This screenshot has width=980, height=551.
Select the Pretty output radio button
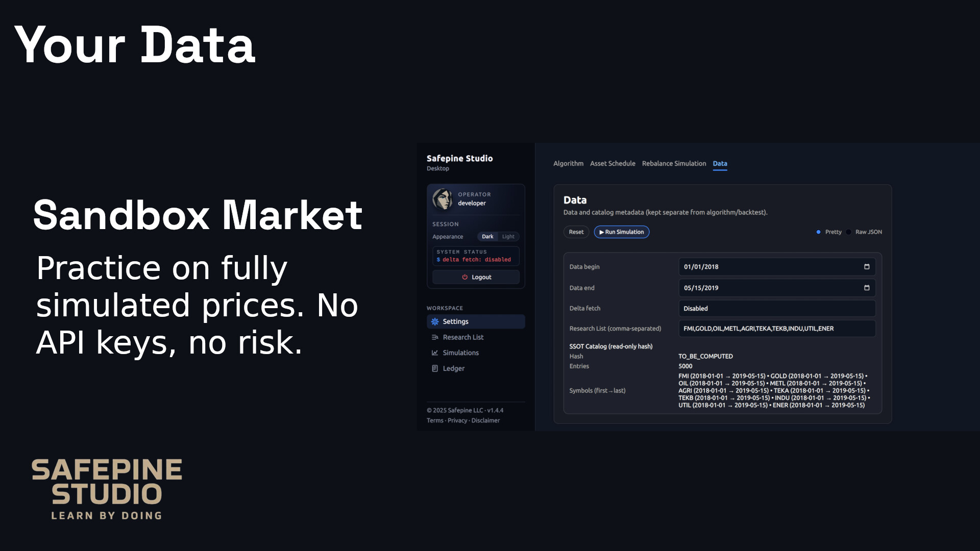click(818, 232)
